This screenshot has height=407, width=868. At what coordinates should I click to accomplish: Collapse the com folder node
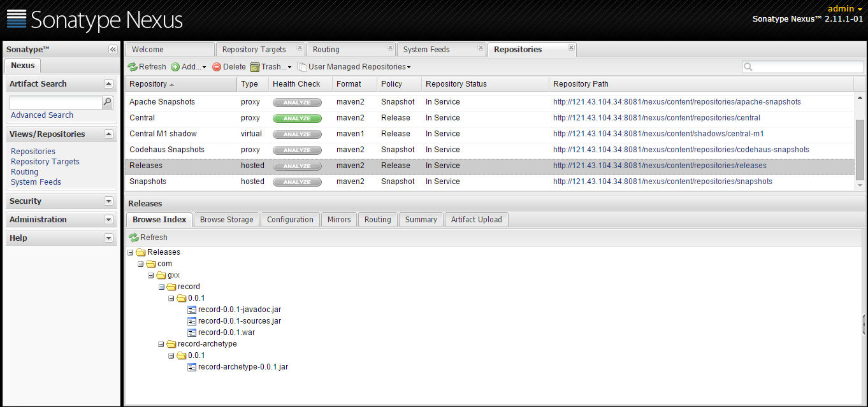tap(141, 264)
